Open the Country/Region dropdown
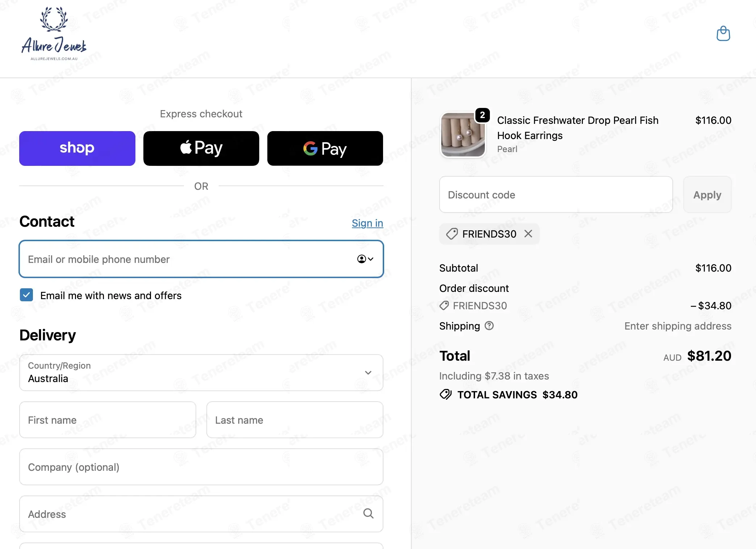This screenshot has width=756, height=549. pos(201,373)
